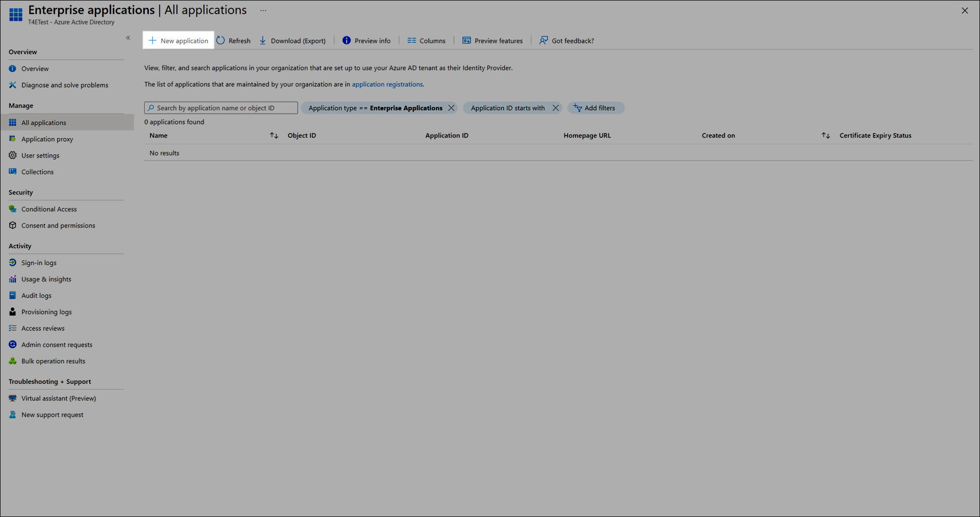This screenshot has height=517, width=980.
Task: Click the Virtual assistant icon
Action: pos(12,398)
